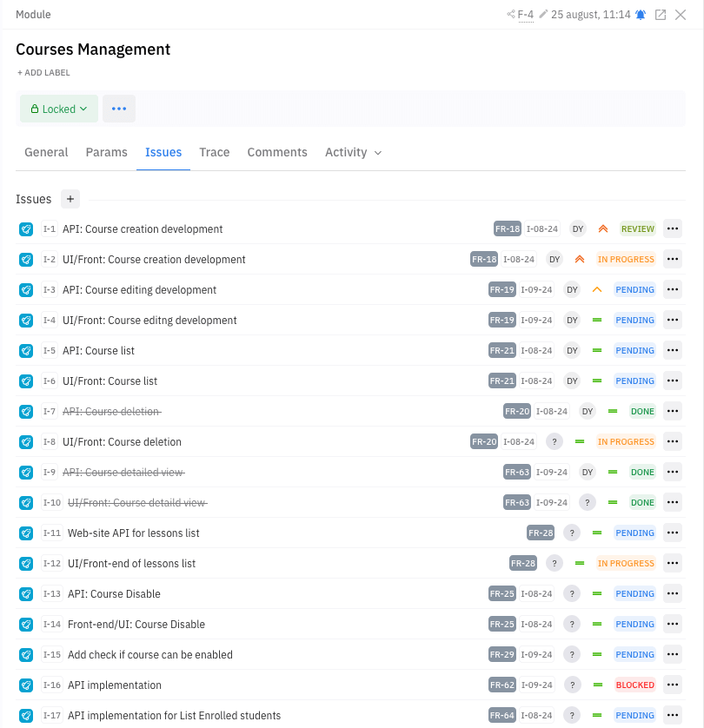The width and height of the screenshot is (704, 728).
Task: Add a new issue with the plus button
Action: 70,199
